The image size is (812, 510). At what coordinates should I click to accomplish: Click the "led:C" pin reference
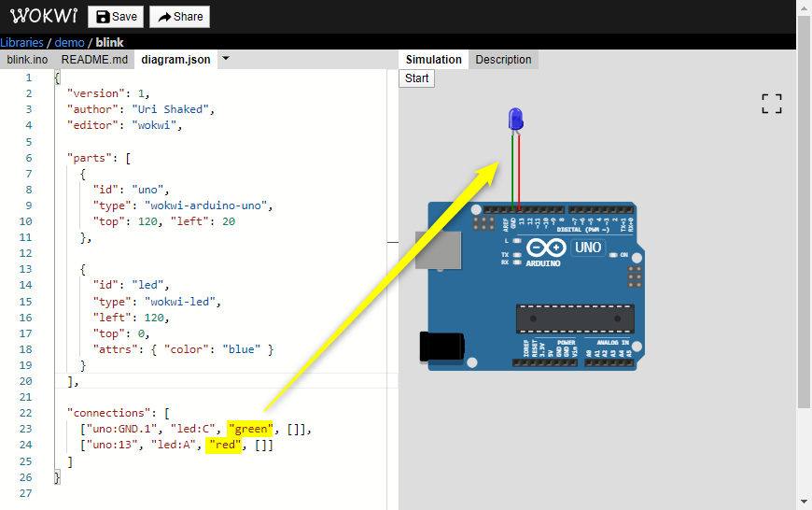[x=192, y=429]
